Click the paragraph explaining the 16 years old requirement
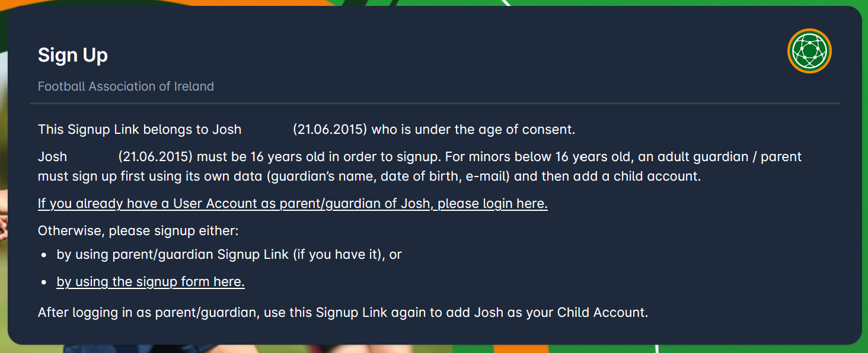 point(415,166)
